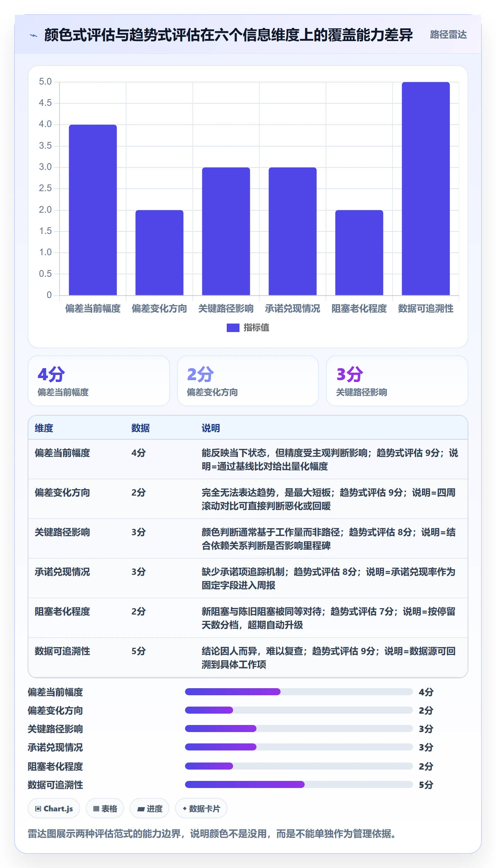Click the 数据可追溯性 bar in chart
The height and width of the screenshot is (868, 496).
point(426,188)
